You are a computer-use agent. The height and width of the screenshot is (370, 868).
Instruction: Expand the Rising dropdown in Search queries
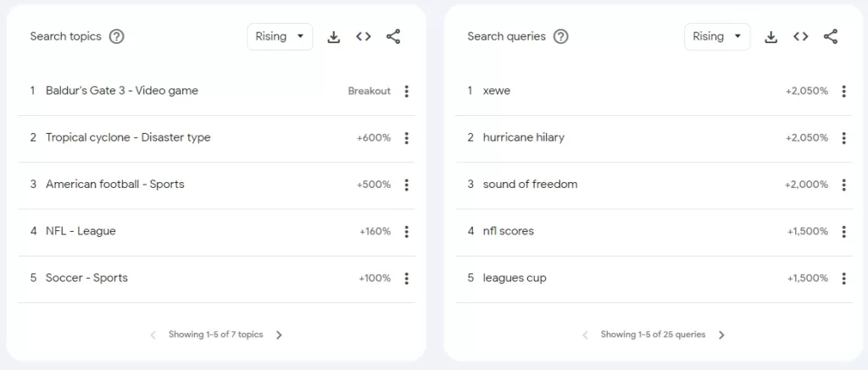pos(717,36)
